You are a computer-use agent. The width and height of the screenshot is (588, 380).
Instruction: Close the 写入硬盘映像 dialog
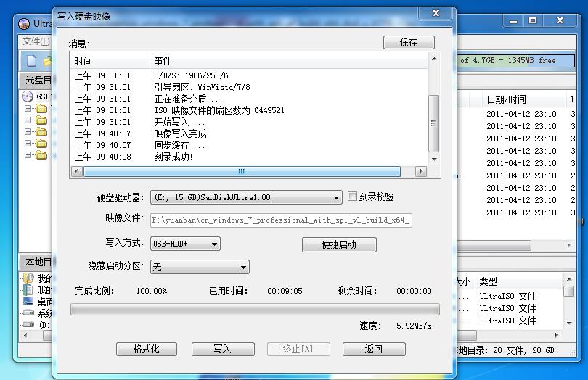pyautogui.click(x=436, y=14)
